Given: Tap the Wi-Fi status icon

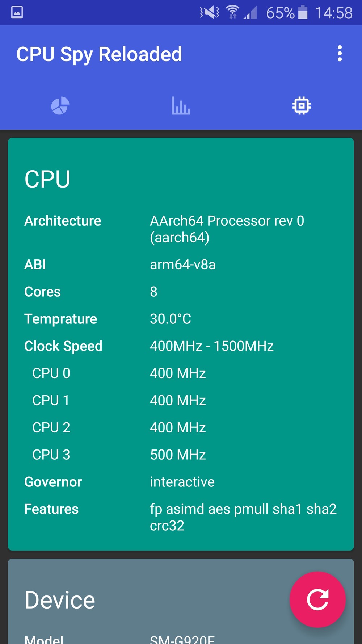Looking at the screenshot, I should point(232,12).
